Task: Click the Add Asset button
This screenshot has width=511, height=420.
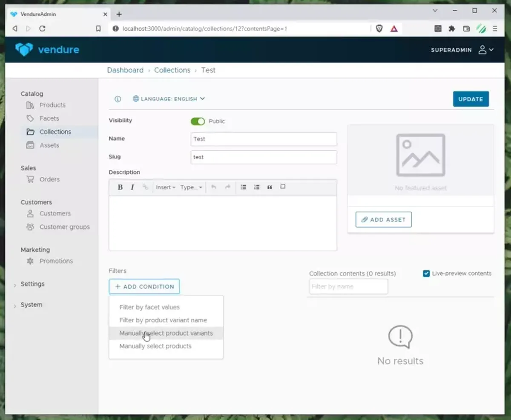Action: pos(383,220)
